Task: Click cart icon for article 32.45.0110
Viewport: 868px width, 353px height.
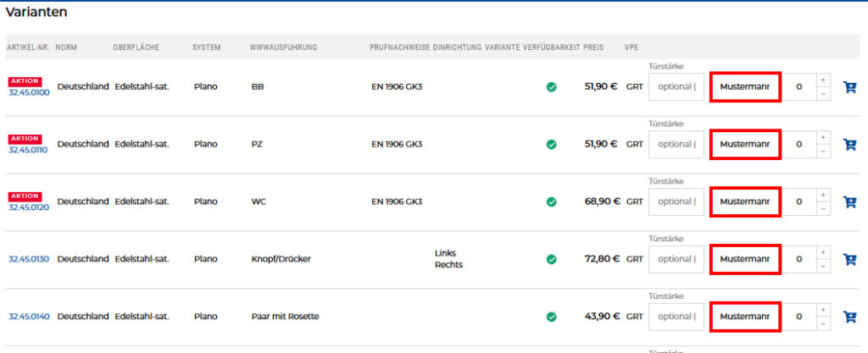Action: (x=849, y=144)
